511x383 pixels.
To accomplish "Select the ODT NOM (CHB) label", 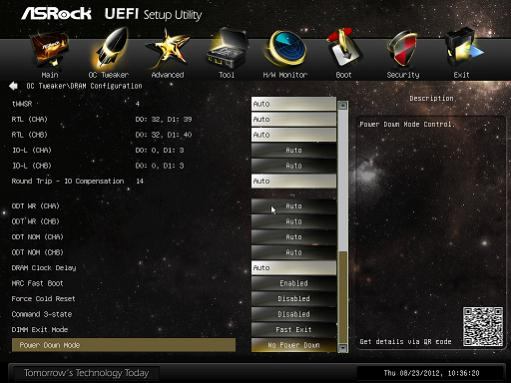I will [38, 252].
